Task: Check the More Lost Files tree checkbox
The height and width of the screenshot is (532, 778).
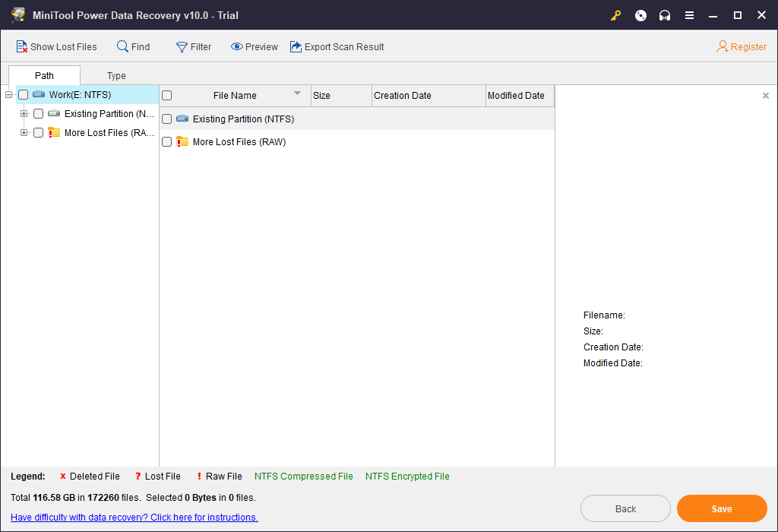Action: click(x=38, y=132)
